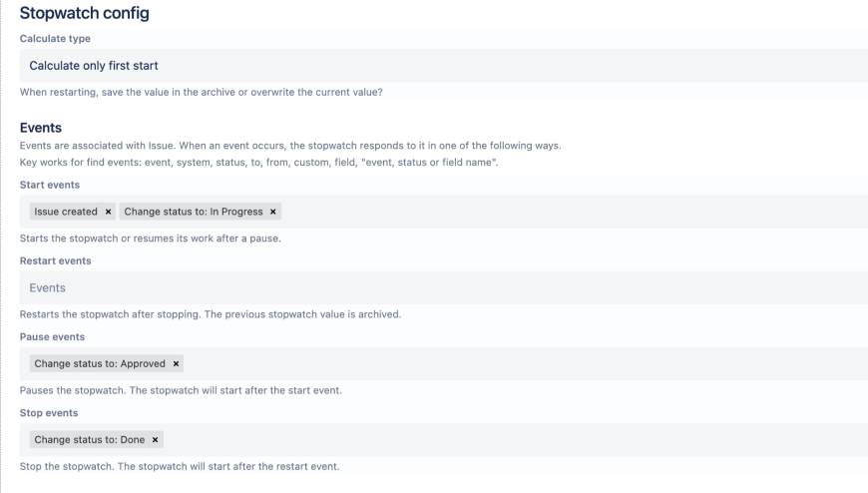Select the "Change status to: In Progress" tag
Screen dimensions: 868x493
[192, 212]
